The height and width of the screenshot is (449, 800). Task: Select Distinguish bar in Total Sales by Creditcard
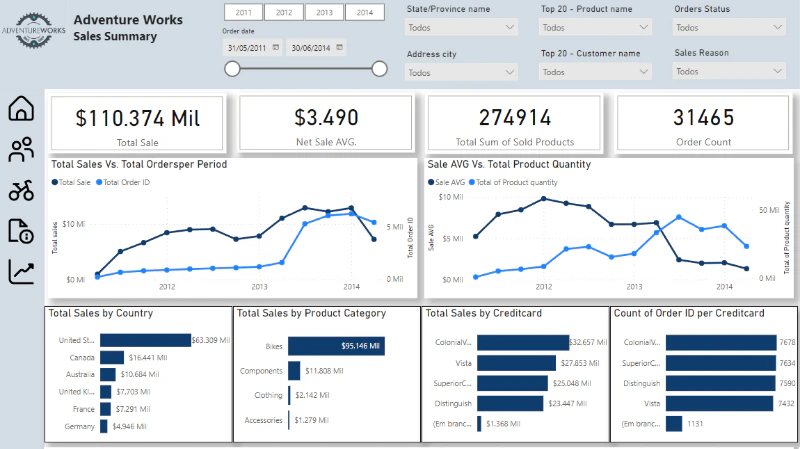tap(510, 404)
